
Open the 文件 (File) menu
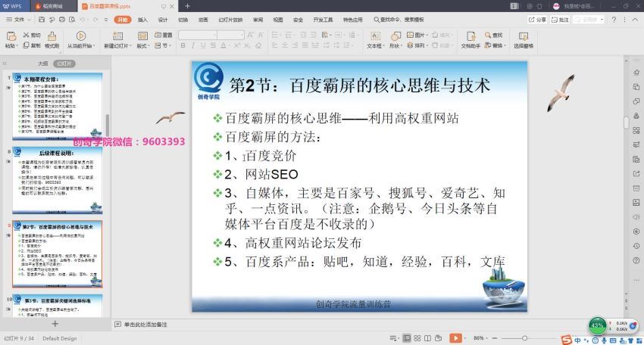pos(18,19)
